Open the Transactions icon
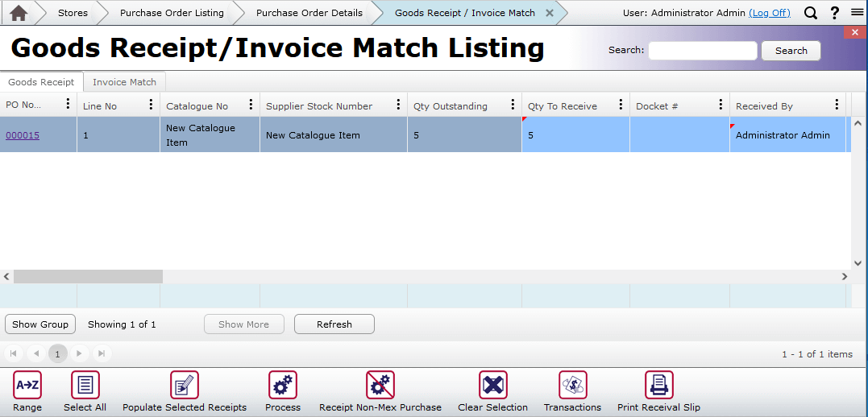Image resolution: width=868 pixels, height=417 pixels. pyautogui.click(x=572, y=386)
